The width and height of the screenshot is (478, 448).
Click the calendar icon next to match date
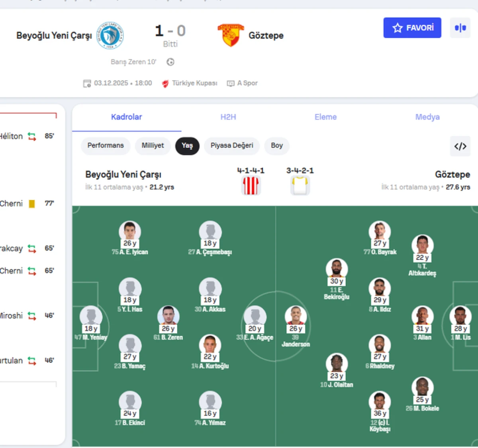pos(87,83)
